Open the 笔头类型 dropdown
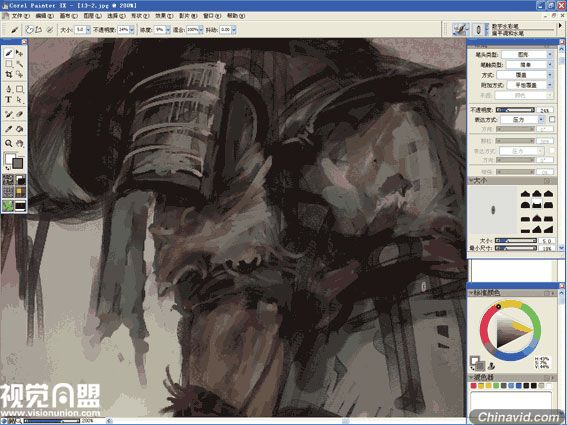 pos(527,54)
